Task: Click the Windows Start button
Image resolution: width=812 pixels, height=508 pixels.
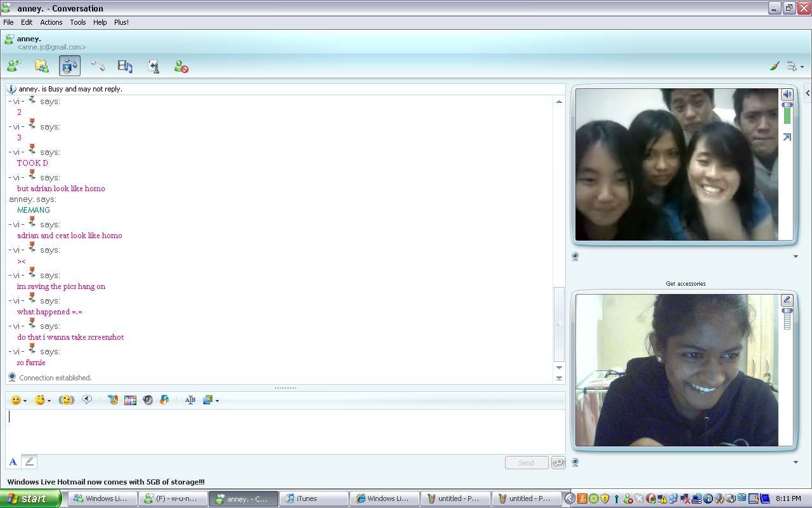Action: (30, 498)
